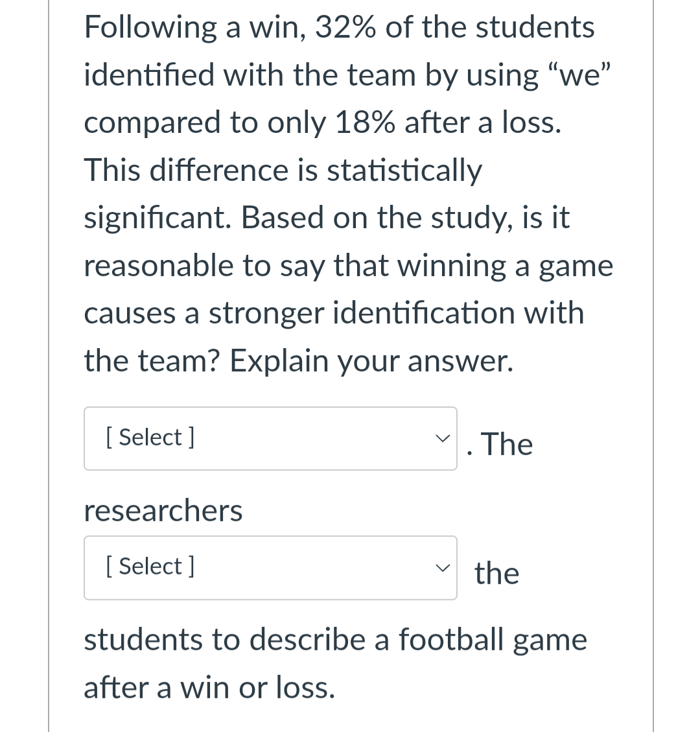The width and height of the screenshot is (700, 732).
Task: Click the text "Explain your answer."
Action: click(371, 361)
